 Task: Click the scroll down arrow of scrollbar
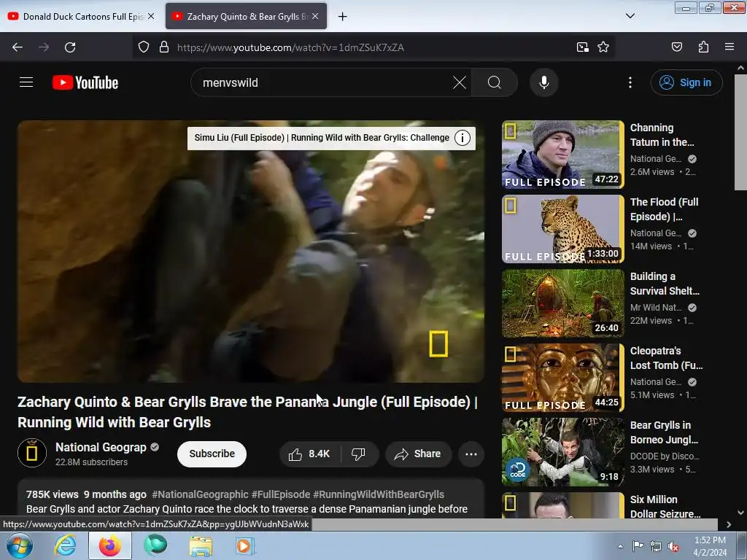click(x=740, y=513)
